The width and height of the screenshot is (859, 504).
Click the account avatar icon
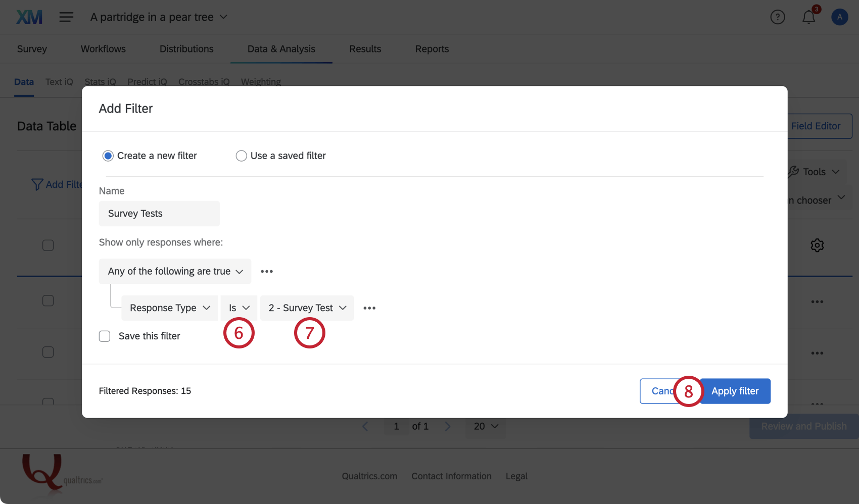[x=839, y=17]
